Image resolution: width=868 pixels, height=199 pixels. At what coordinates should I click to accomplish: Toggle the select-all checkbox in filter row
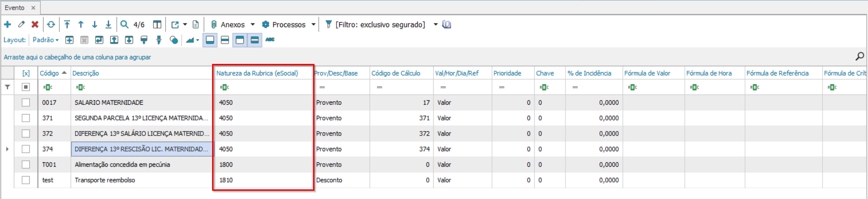tap(26, 87)
